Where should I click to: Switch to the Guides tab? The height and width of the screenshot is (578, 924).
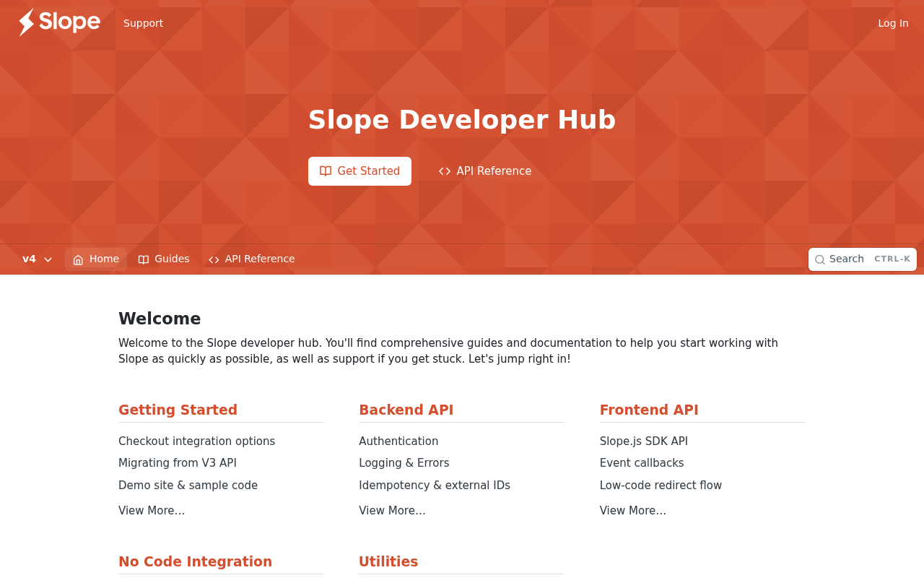point(164,259)
